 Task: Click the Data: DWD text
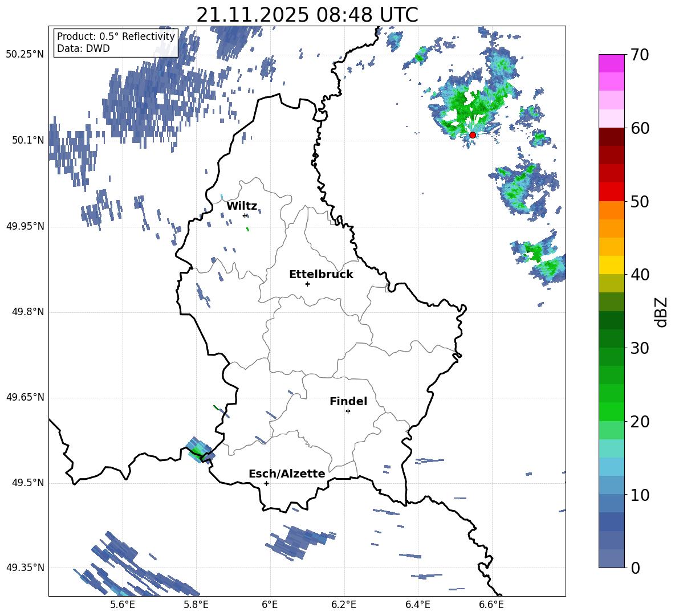point(83,48)
